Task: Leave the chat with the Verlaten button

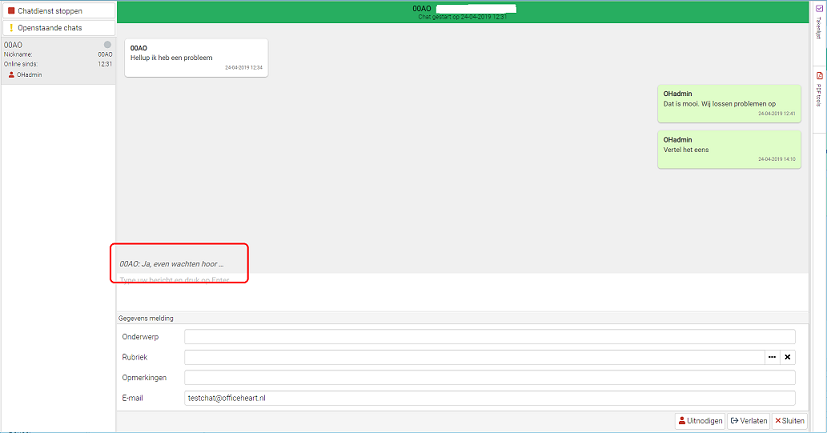Action: tap(748, 421)
